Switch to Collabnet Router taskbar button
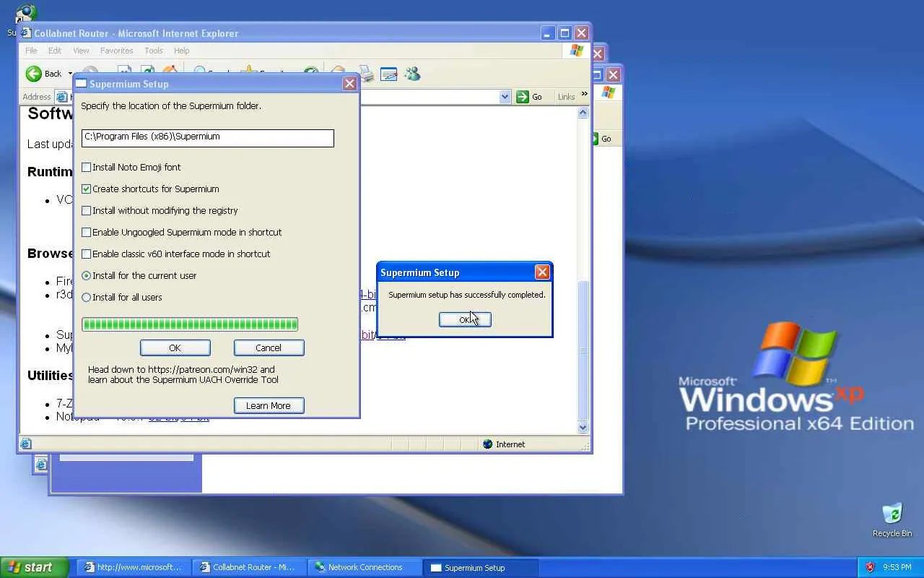This screenshot has height=578, width=924. (250, 567)
